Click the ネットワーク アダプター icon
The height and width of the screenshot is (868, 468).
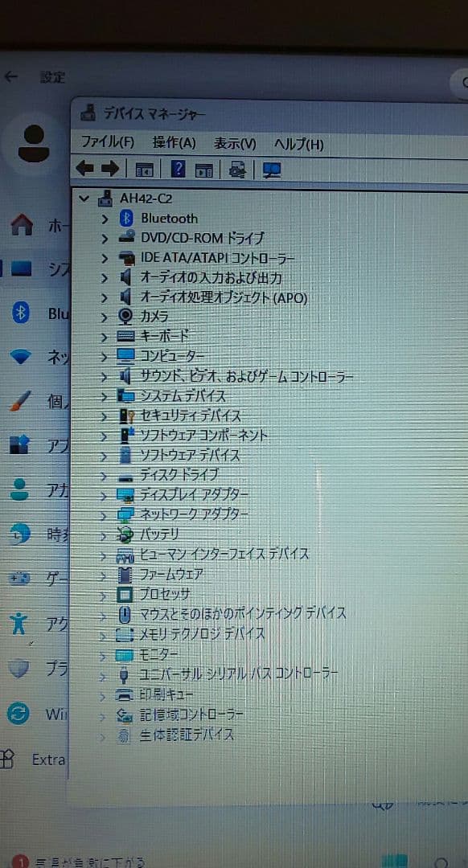pyautogui.click(x=125, y=515)
